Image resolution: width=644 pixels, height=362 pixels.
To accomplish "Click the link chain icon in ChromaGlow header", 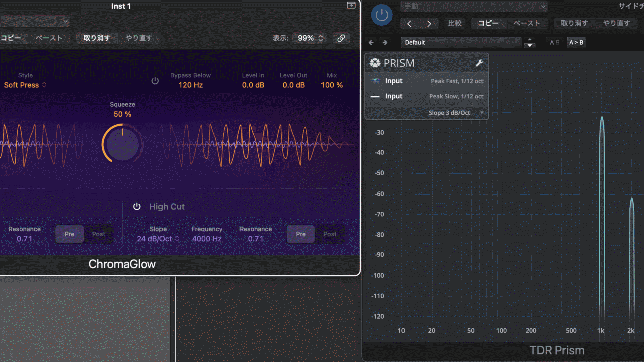I will click(x=341, y=38).
